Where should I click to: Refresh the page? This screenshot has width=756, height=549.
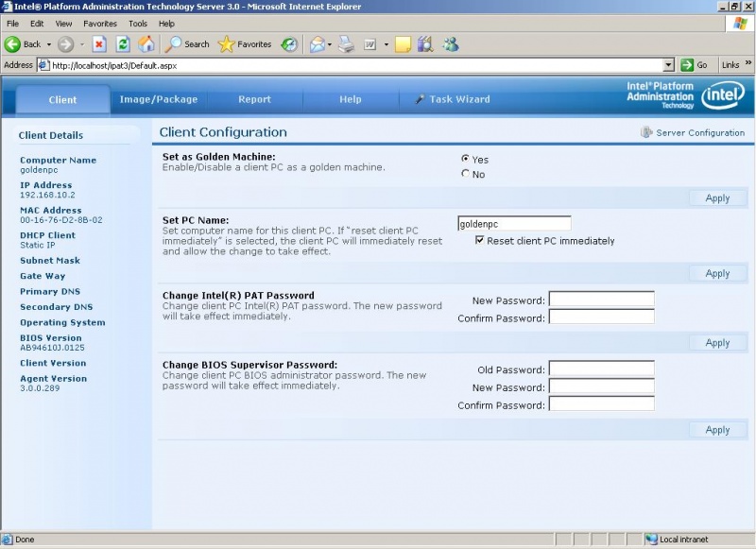(123, 43)
